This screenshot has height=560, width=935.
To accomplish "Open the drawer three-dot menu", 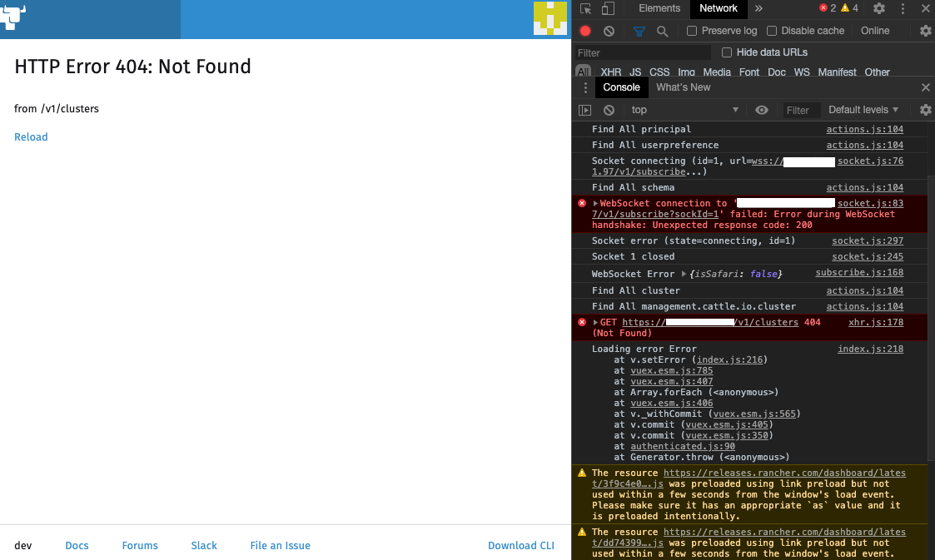I will (585, 87).
